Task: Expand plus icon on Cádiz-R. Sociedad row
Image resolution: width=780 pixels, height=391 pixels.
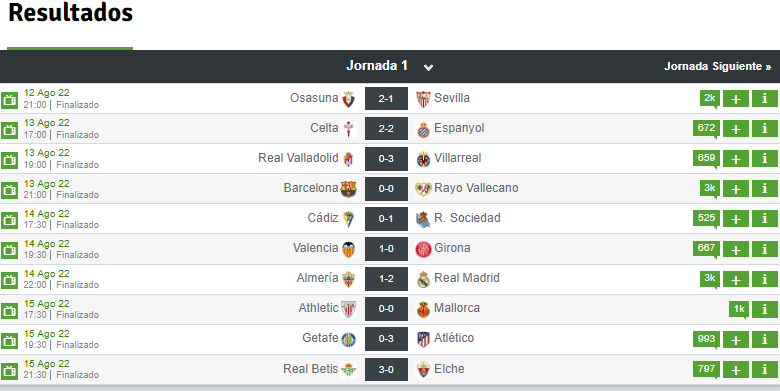Action: tap(736, 219)
